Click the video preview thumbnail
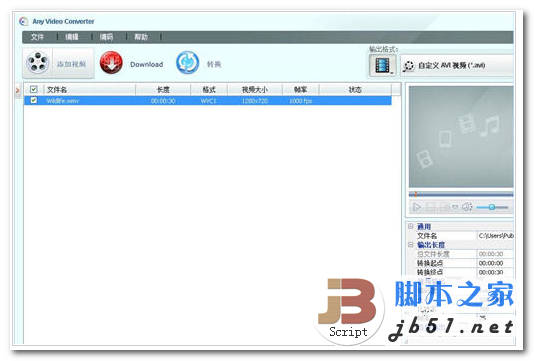Image resolution: width=534 pixels, height=361 pixels. tap(461, 137)
